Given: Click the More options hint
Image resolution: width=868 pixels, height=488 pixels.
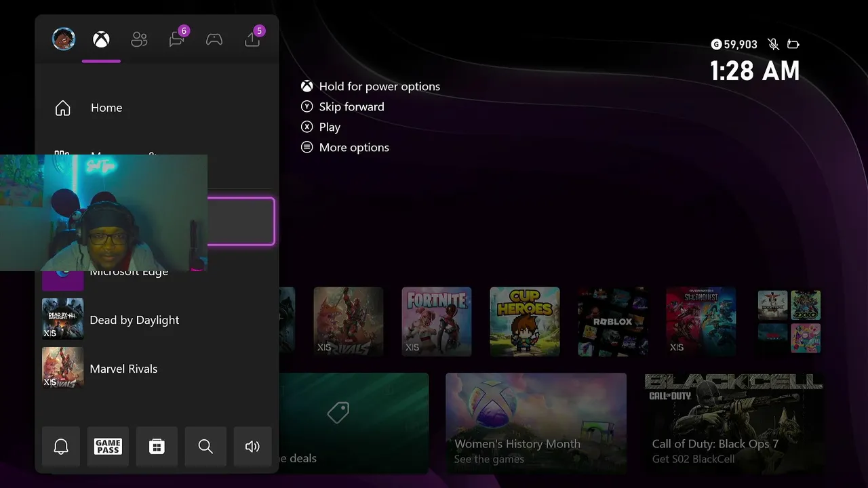Looking at the screenshot, I should [x=345, y=147].
